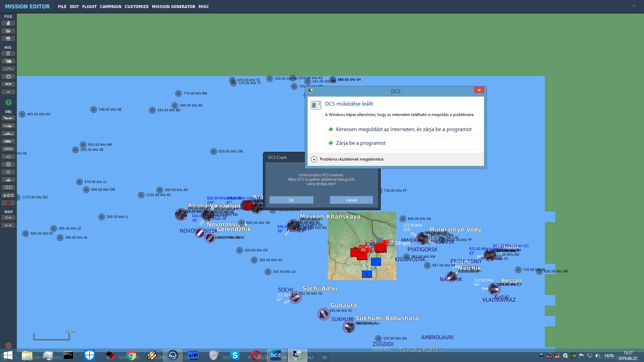Open the MISC menu
The image size is (644, 362).
(204, 7)
